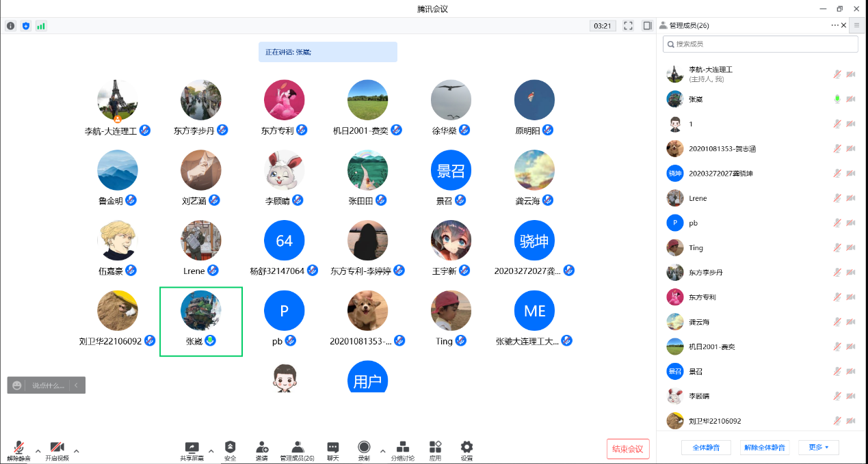Viewport: 868px width, 464px height.
Task: Click the red 结束会议 button
Action: 627,449
